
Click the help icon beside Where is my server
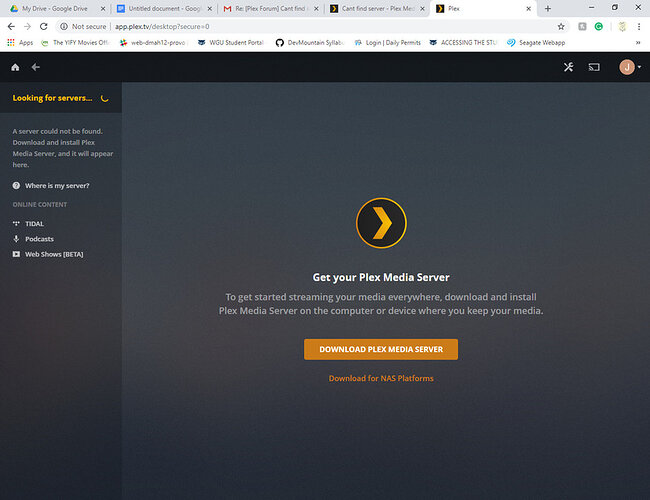tap(16, 186)
